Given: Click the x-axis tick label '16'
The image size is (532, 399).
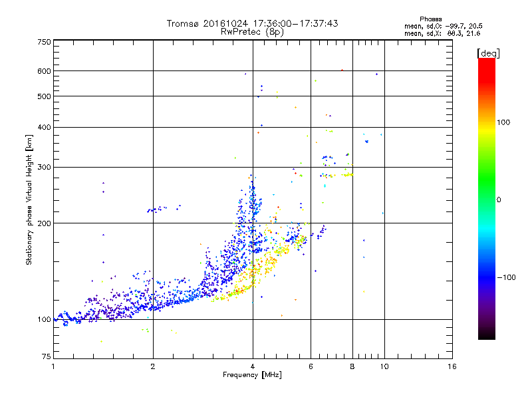Looking at the screenshot, I should pyautogui.click(x=452, y=366).
